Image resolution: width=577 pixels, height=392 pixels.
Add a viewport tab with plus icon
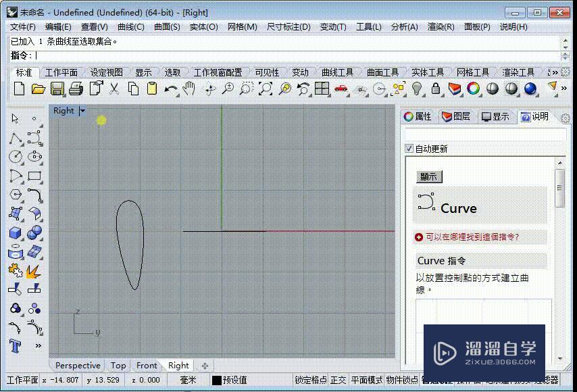pyautogui.click(x=205, y=366)
